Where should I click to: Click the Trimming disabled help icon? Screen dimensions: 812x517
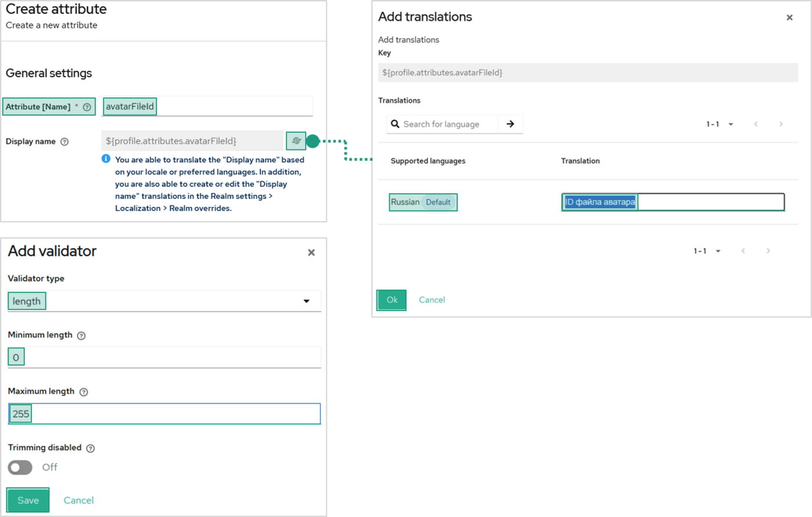pos(90,448)
